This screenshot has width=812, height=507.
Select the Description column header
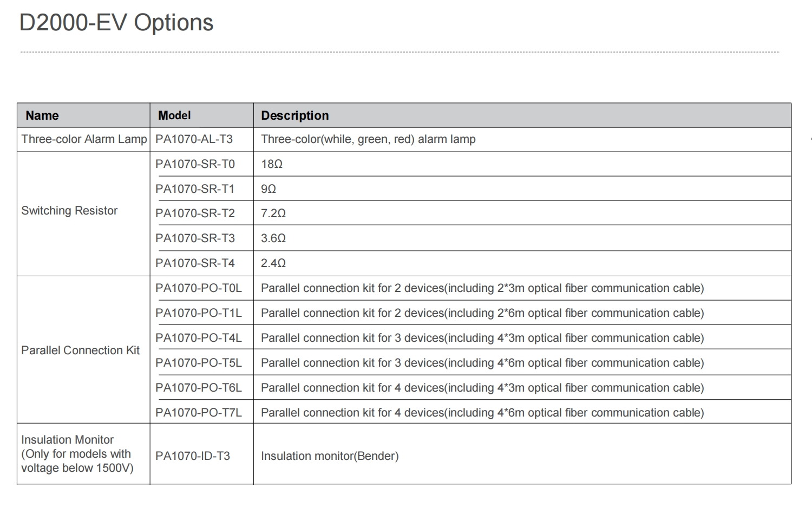(295, 115)
